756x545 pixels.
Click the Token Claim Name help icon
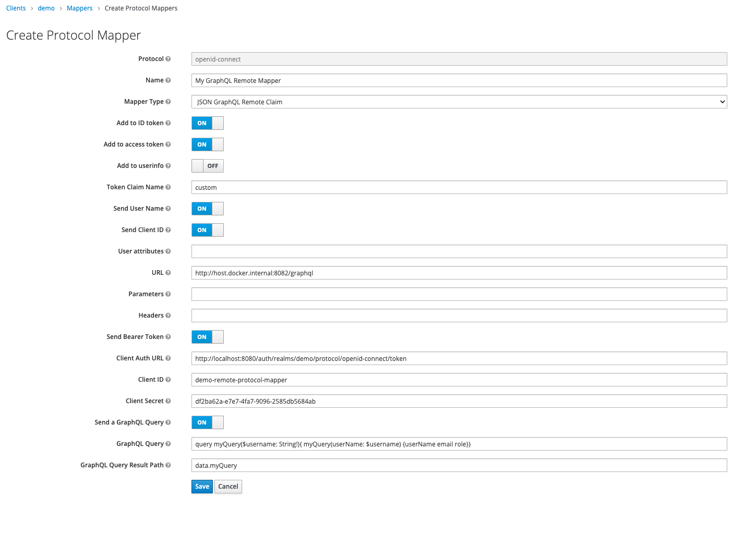point(168,187)
